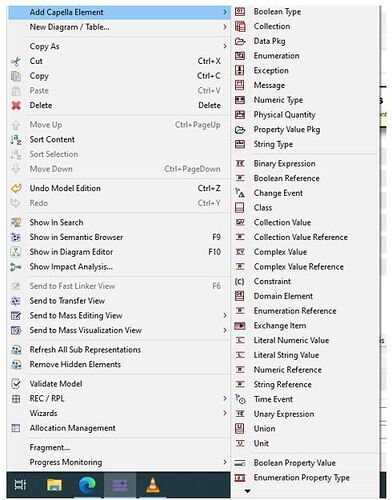Image resolution: width=392 pixels, height=500 pixels.
Task: Add a Boolean Reference element
Action: coord(305,178)
